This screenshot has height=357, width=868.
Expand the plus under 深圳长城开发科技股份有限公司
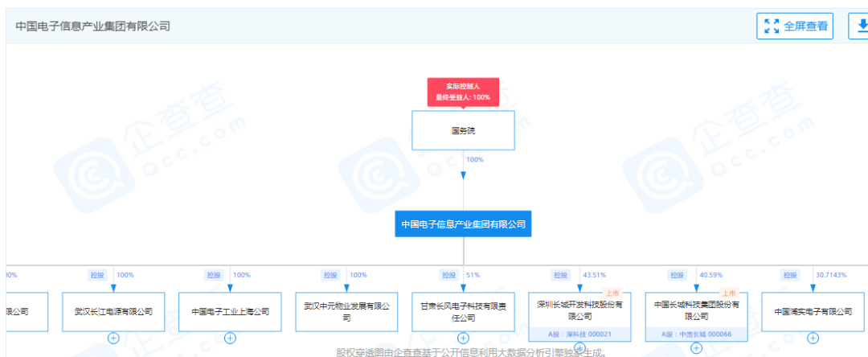pyautogui.click(x=579, y=347)
